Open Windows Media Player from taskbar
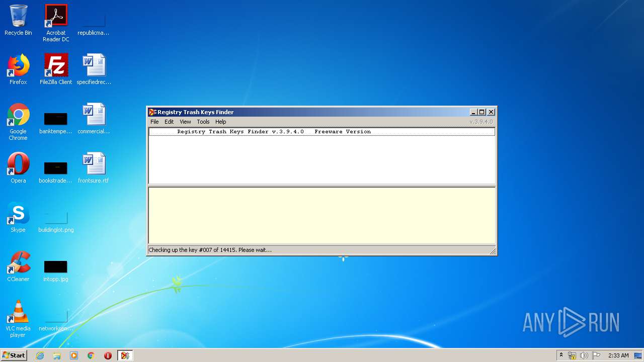This screenshot has width=644, height=362. click(x=74, y=355)
